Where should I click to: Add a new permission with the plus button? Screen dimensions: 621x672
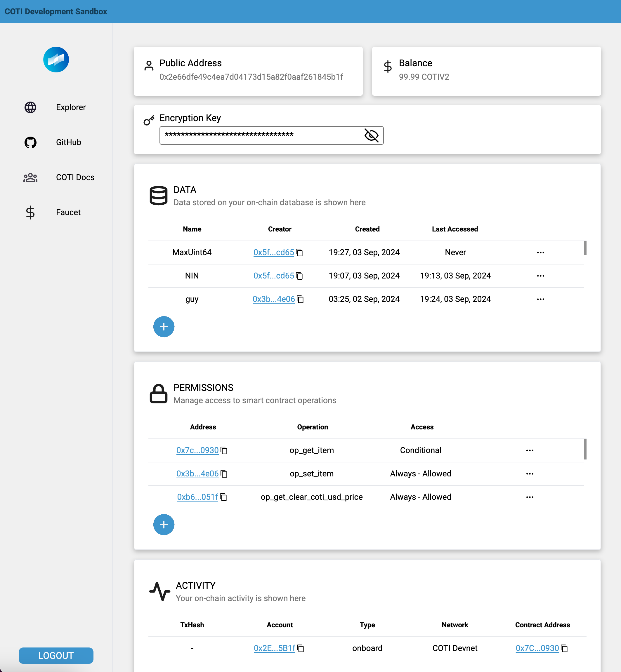click(x=164, y=524)
